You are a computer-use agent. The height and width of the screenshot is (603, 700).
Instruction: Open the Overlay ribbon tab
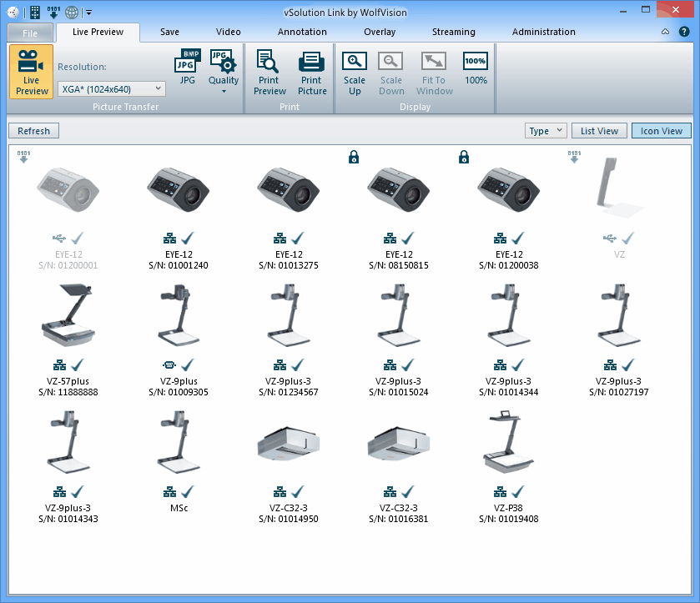pyautogui.click(x=380, y=32)
